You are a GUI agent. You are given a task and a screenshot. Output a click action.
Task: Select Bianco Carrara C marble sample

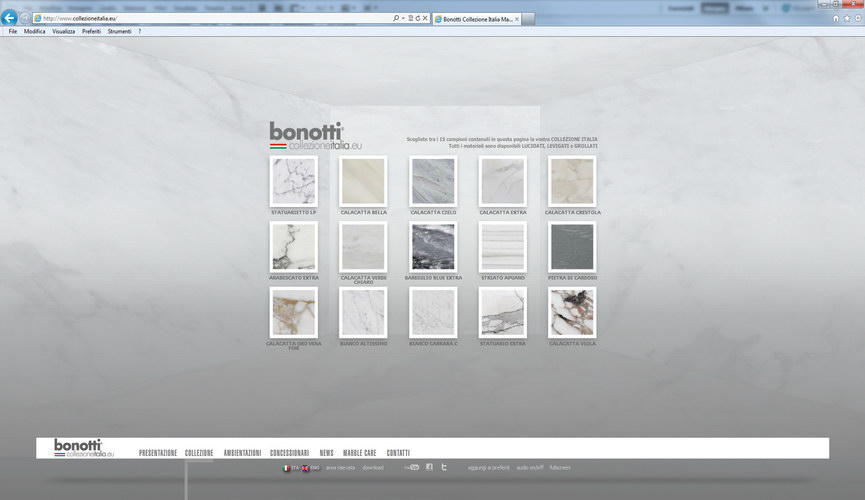click(x=433, y=313)
